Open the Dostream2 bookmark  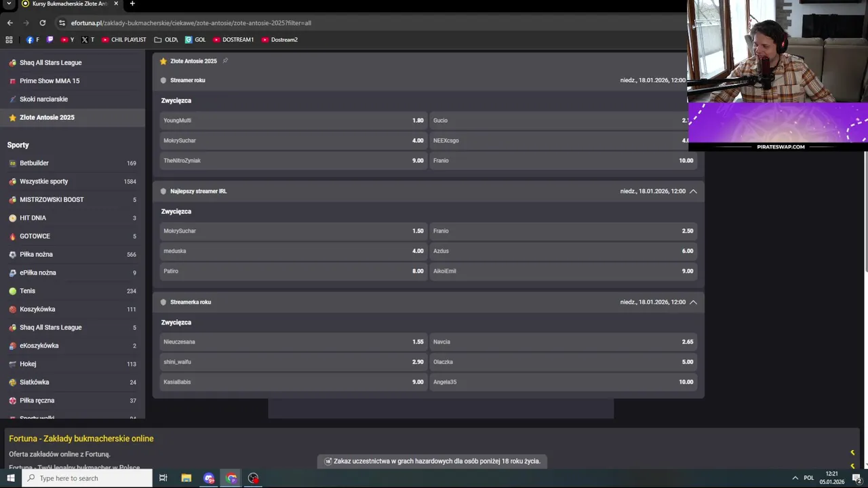tap(279, 39)
